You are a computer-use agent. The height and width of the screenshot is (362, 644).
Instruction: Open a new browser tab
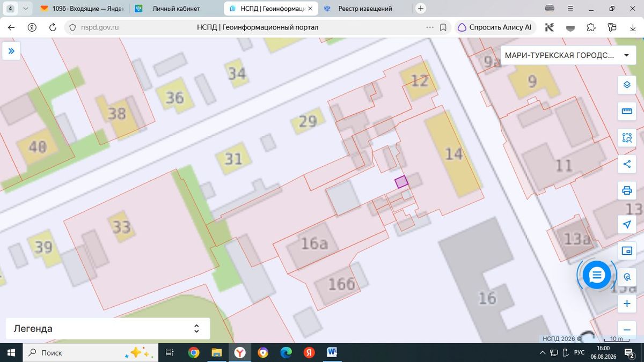[x=421, y=9]
